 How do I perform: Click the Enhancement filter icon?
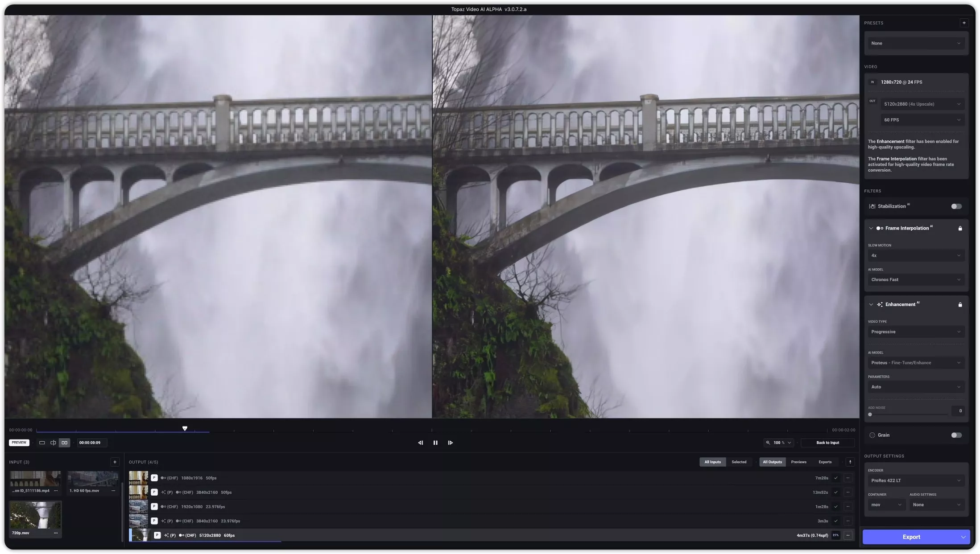[880, 304]
